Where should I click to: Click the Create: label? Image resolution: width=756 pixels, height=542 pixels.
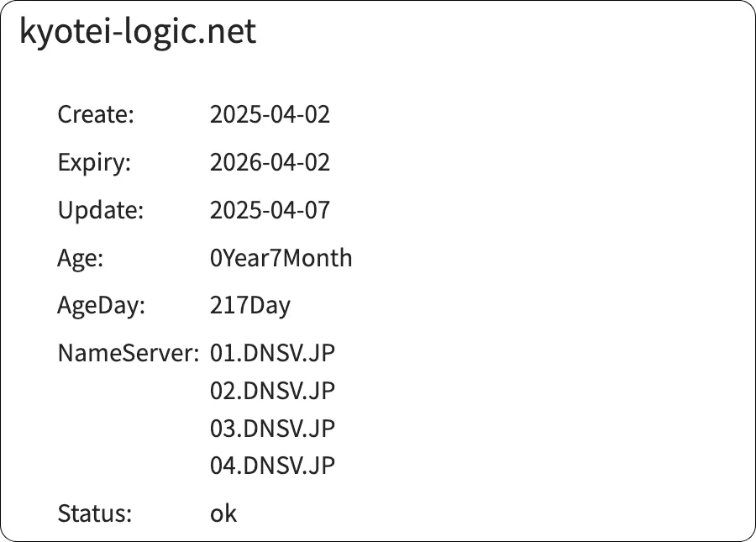(96, 114)
